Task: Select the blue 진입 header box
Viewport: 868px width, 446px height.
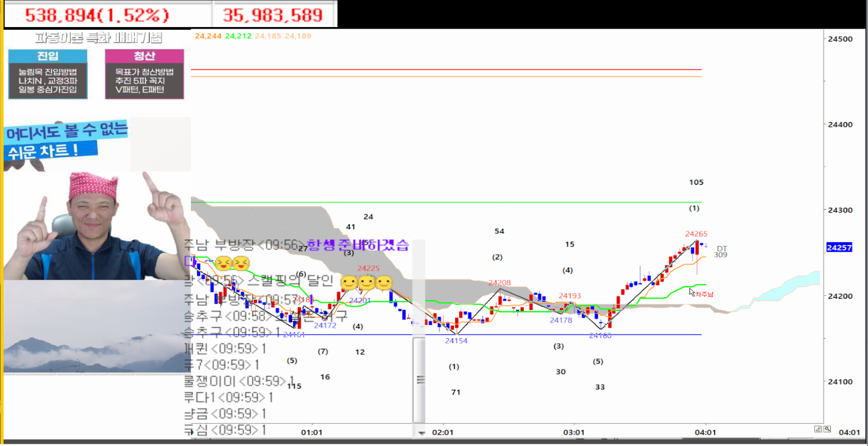Action: (47, 56)
